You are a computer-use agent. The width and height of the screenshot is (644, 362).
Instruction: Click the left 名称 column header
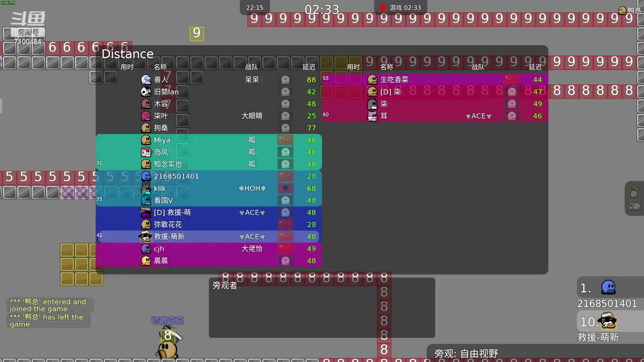[x=160, y=67]
